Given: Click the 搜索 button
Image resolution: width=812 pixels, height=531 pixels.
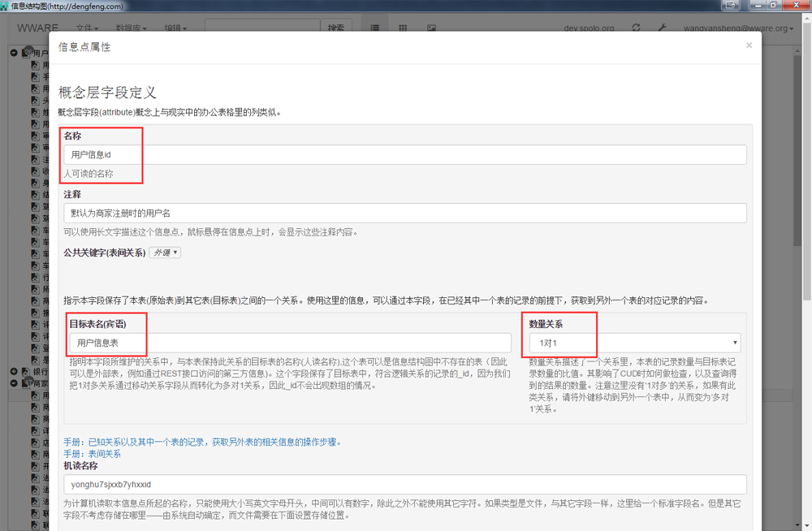Looking at the screenshot, I should (336, 27).
